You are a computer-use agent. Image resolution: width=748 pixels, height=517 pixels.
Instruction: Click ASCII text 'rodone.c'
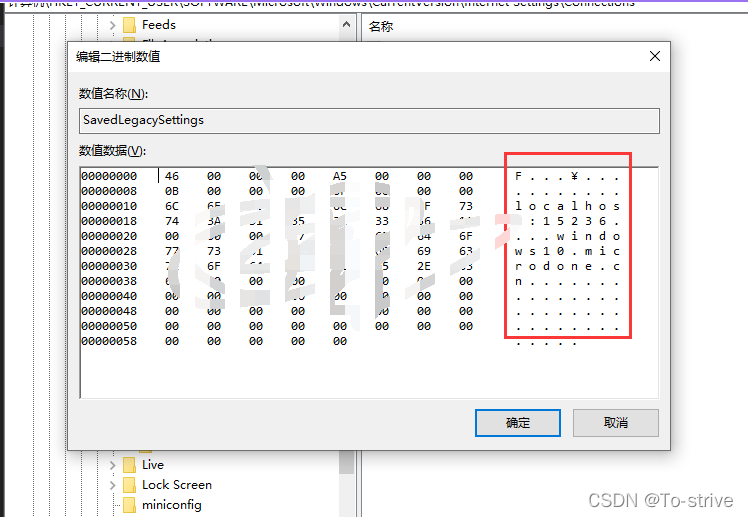(x=567, y=266)
